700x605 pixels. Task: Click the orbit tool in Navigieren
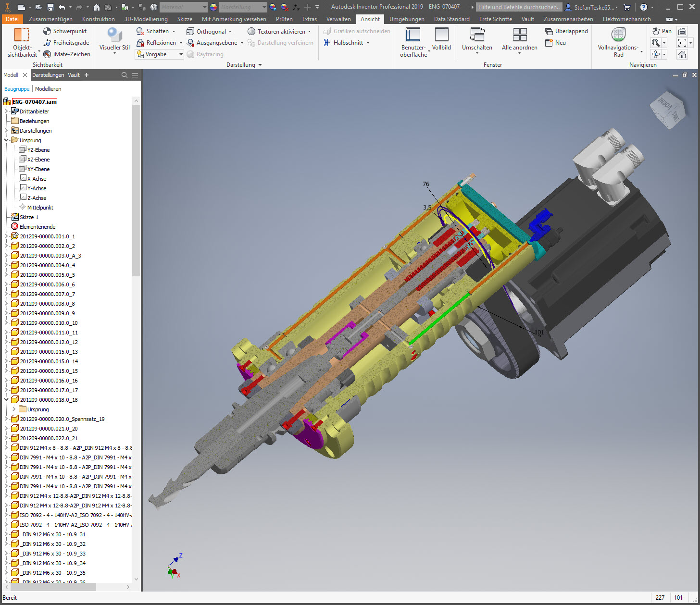(656, 54)
